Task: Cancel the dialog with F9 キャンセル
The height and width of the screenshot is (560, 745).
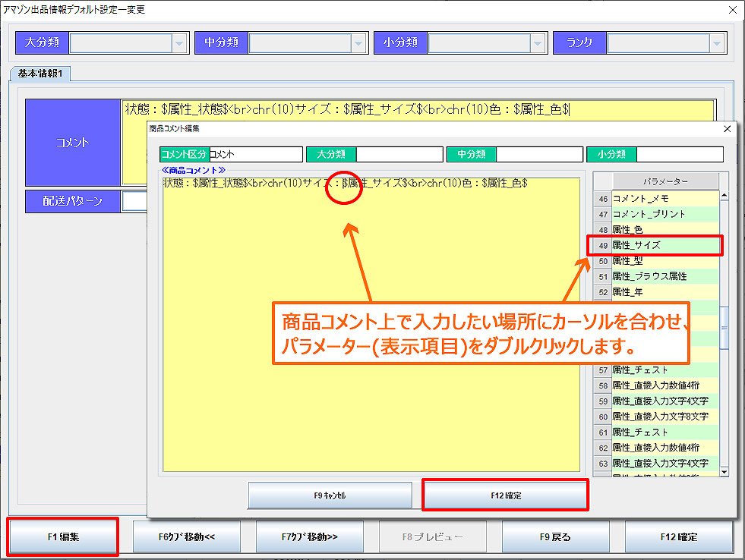Action: click(x=330, y=495)
